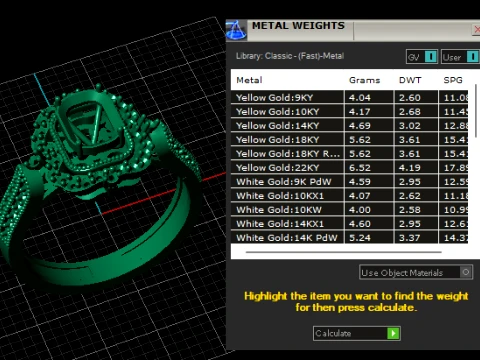This screenshot has width=480, height=360.
Task: Select the Yellow Gold:14KY row
Action: click(x=349, y=125)
